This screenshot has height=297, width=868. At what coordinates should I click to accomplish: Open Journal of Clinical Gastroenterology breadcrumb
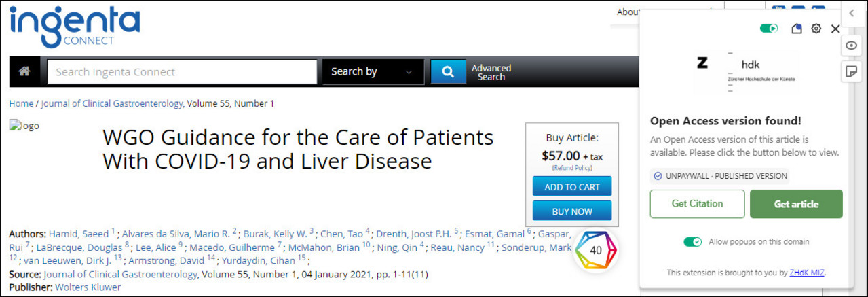tap(111, 103)
